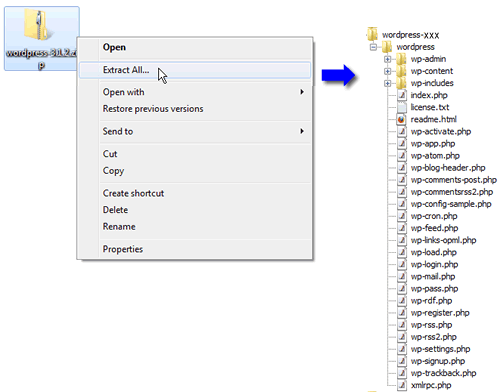Click the wp-comments-post.php file icon

(x=402, y=180)
